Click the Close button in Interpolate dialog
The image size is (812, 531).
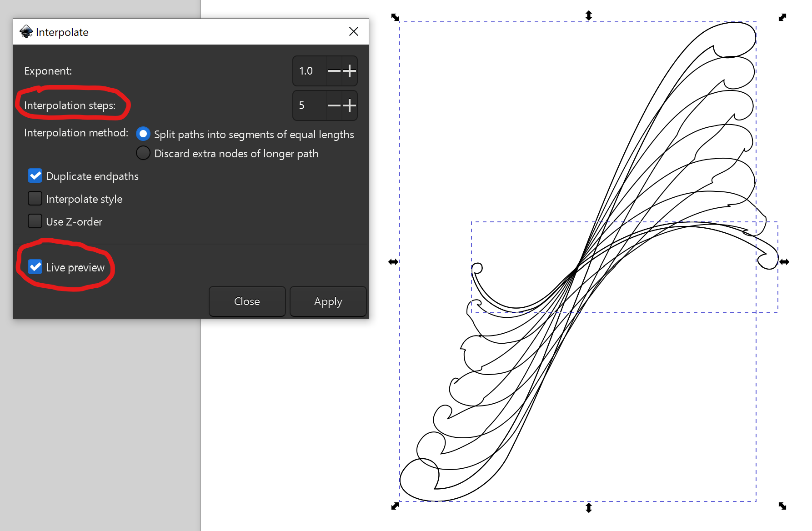[x=247, y=301]
